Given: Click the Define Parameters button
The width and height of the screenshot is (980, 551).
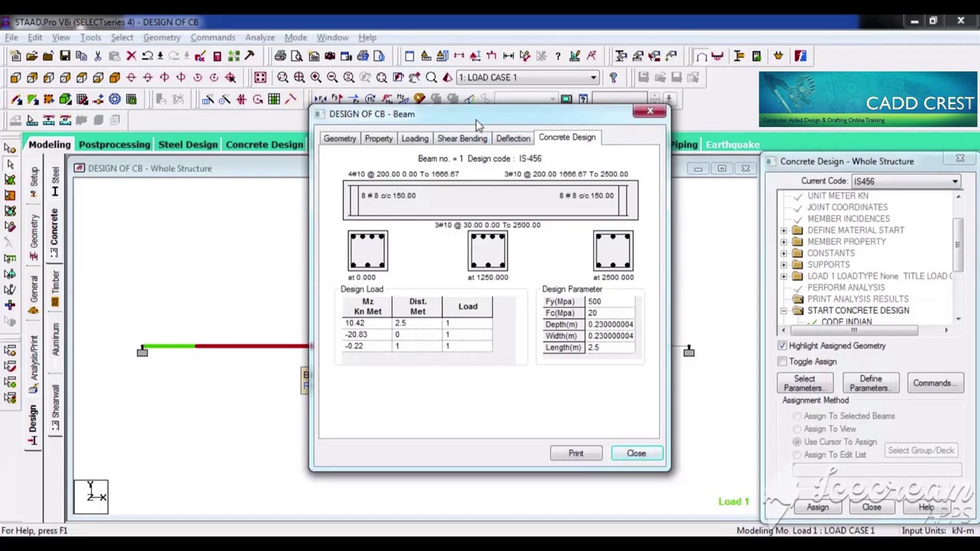Looking at the screenshot, I should [871, 383].
